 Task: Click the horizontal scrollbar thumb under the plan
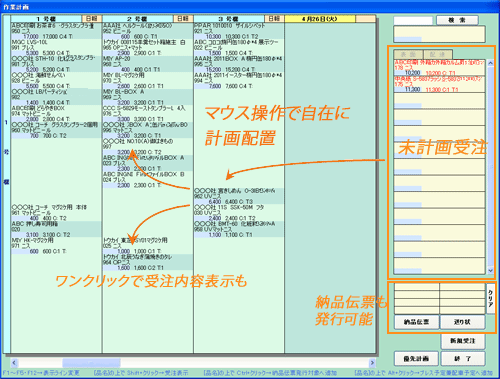point(91,362)
